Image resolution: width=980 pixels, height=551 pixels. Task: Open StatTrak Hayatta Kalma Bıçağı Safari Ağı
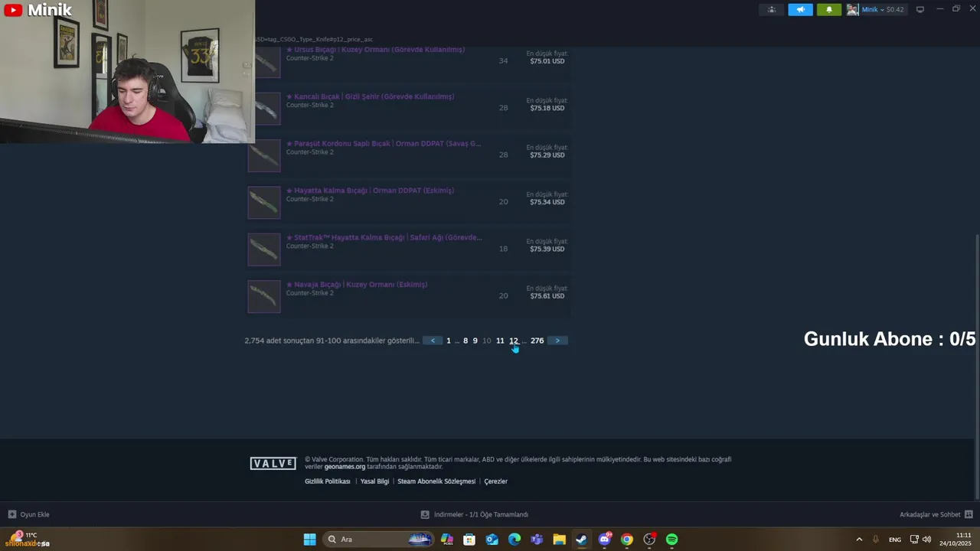[384, 237]
